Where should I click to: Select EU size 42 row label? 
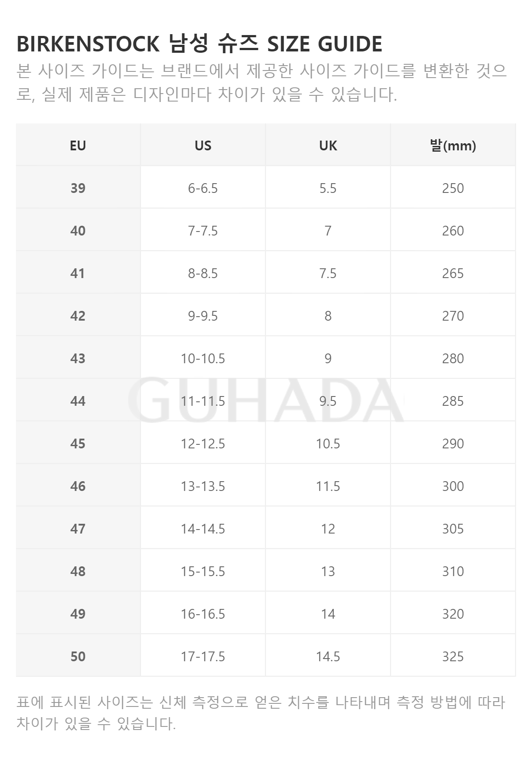click(x=78, y=315)
